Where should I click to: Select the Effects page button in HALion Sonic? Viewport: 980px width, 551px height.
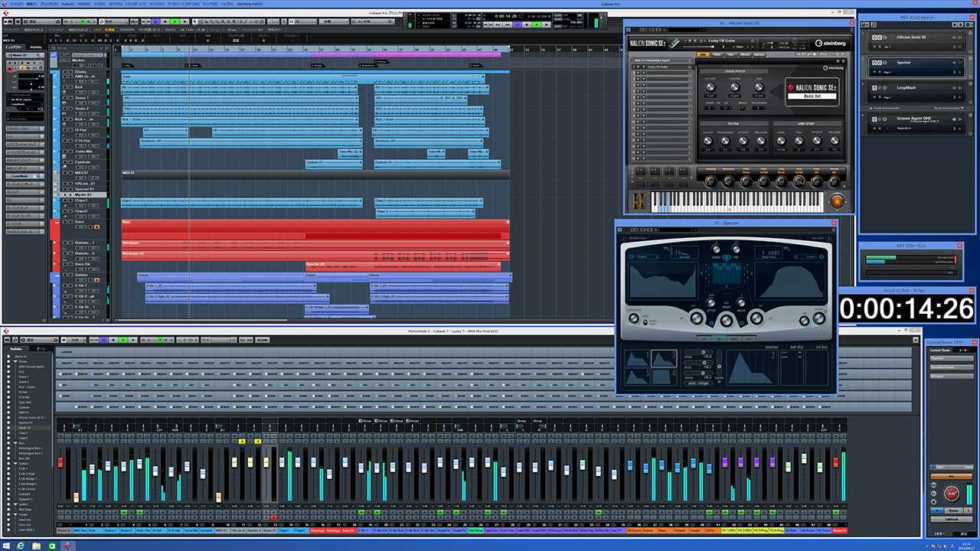pyautogui.click(x=744, y=54)
